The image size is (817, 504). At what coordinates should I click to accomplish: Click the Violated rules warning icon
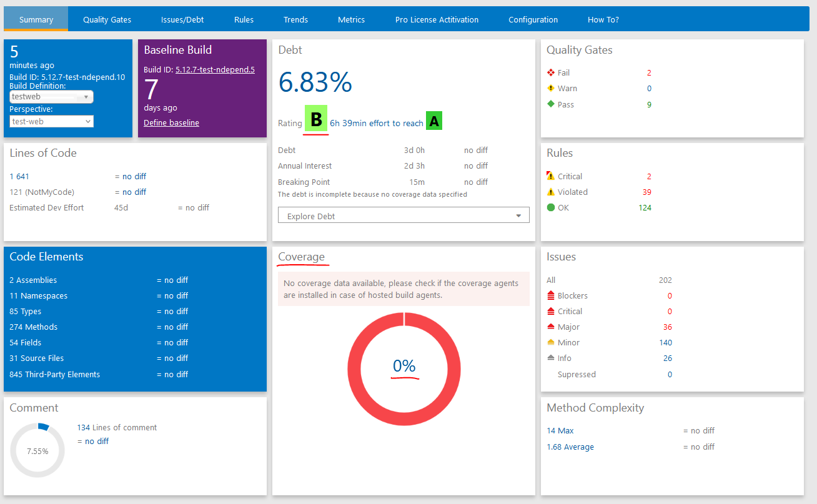tap(551, 192)
